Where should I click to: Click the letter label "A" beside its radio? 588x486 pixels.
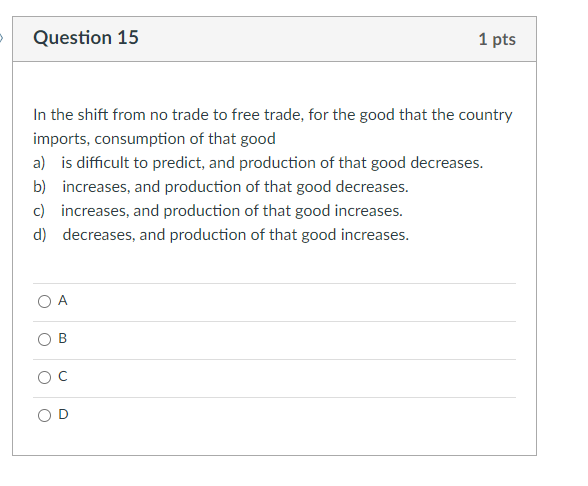[x=63, y=301]
